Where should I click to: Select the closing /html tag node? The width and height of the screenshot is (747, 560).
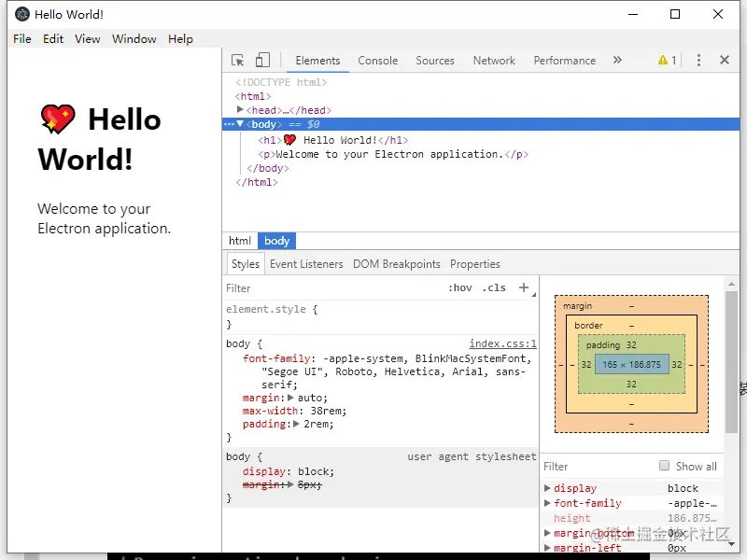pos(256,182)
